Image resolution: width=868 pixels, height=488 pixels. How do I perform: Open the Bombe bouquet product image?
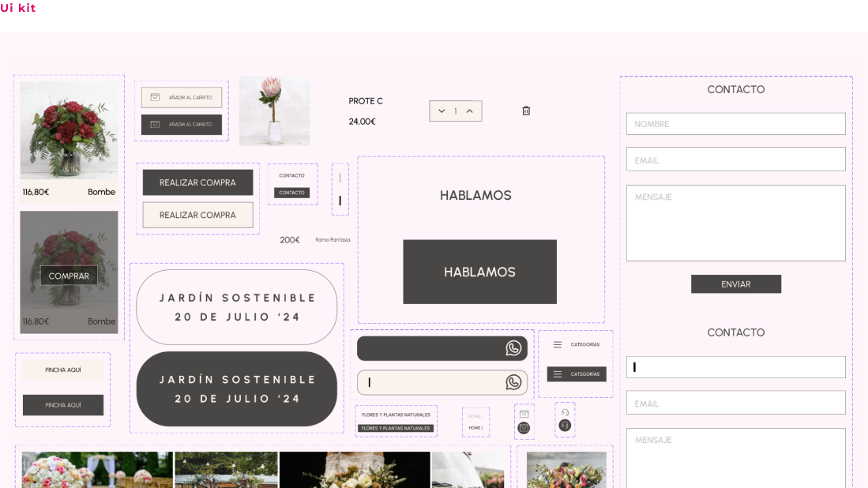pyautogui.click(x=69, y=130)
